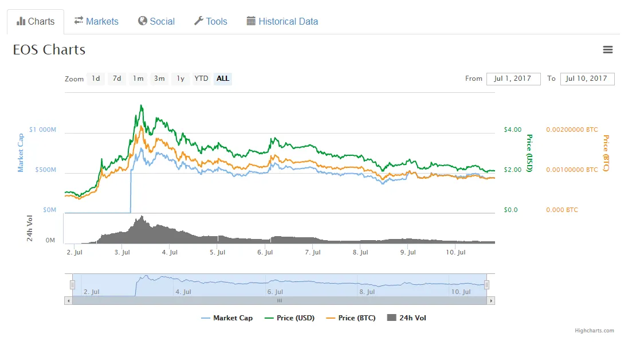The image size is (644, 345).
Task: Grab the navigator left range handle
Action: coord(72,285)
